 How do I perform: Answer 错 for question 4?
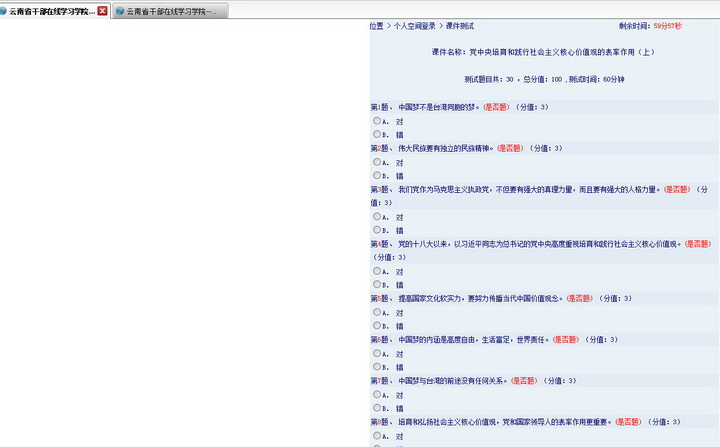coord(377,283)
